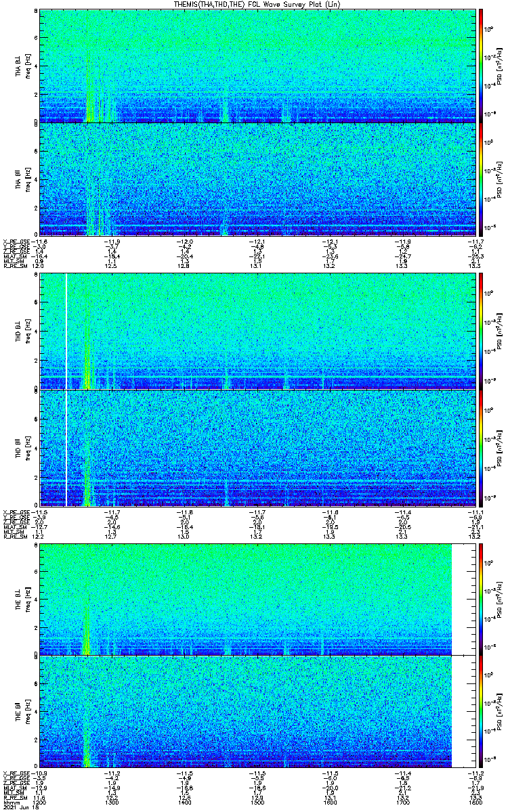Click the '1300' hhmm time tick label
508x812 pixels.
point(113,803)
